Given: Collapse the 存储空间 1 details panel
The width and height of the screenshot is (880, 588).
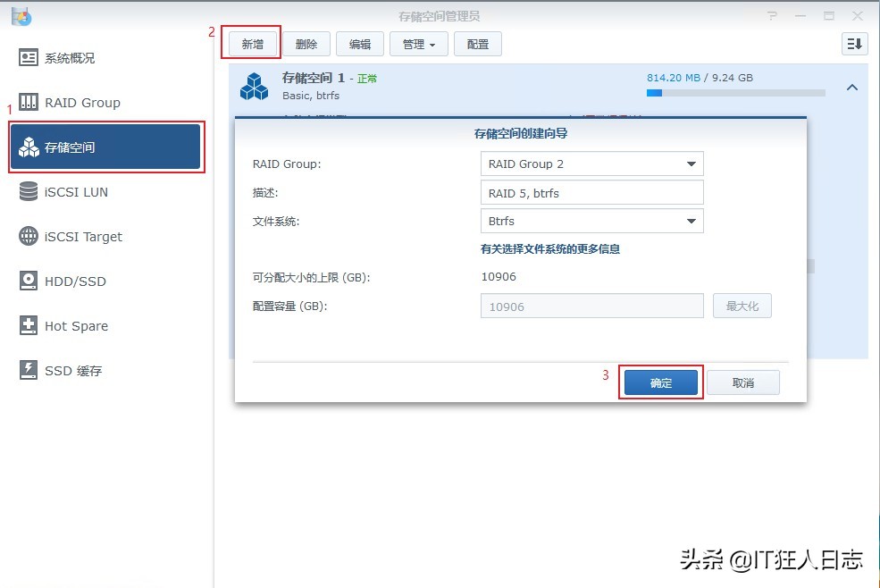Looking at the screenshot, I should point(851,88).
